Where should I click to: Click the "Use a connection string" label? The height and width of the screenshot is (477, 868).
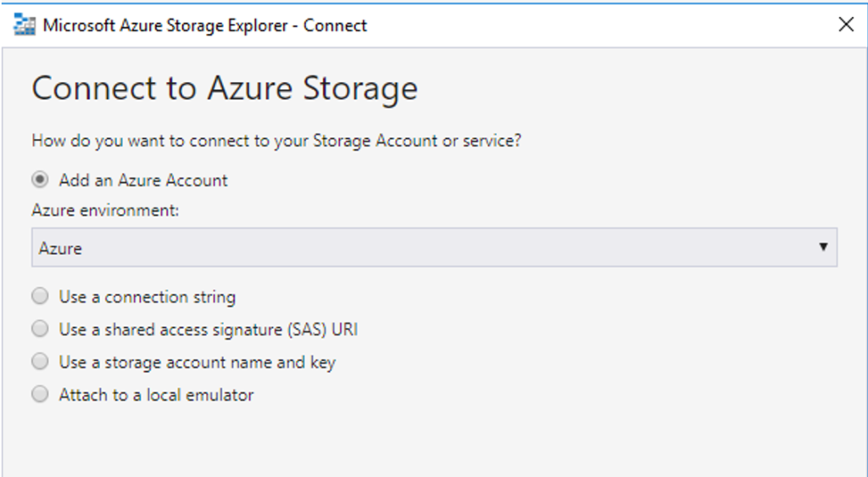point(147,297)
